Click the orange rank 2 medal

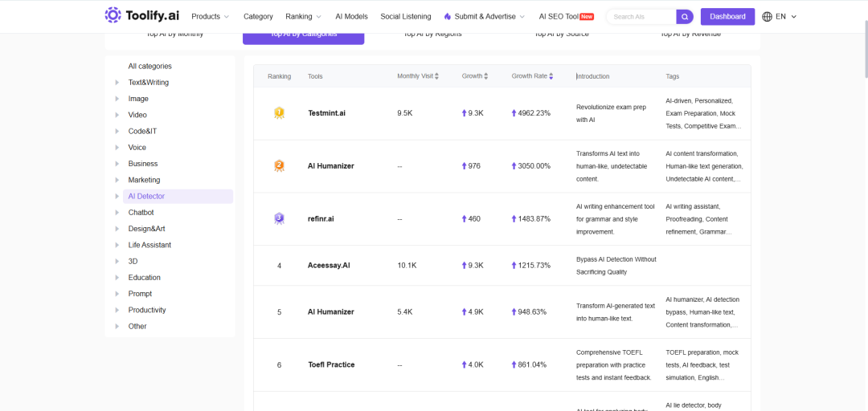pyautogui.click(x=279, y=166)
